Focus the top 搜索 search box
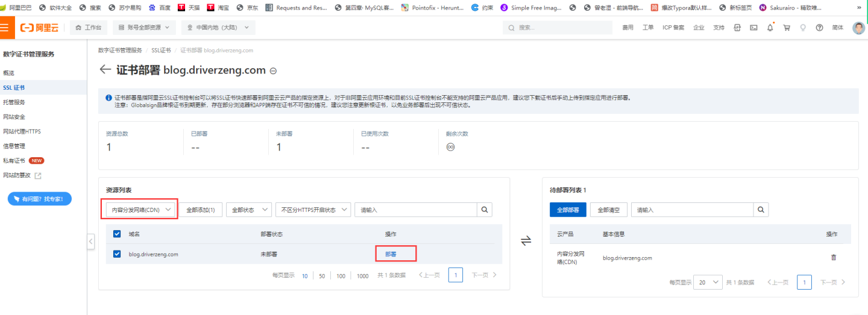The width and height of the screenshot is (868, 315). click(558, 28)
